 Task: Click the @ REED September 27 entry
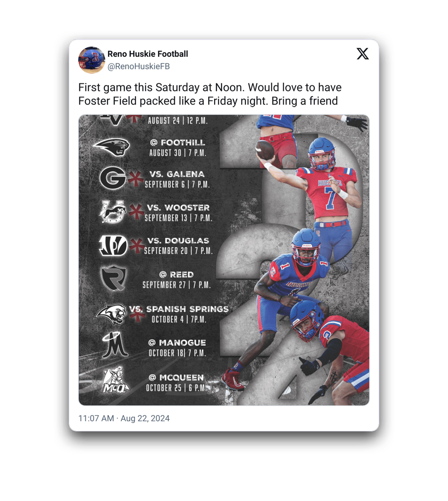coord(177,280)
